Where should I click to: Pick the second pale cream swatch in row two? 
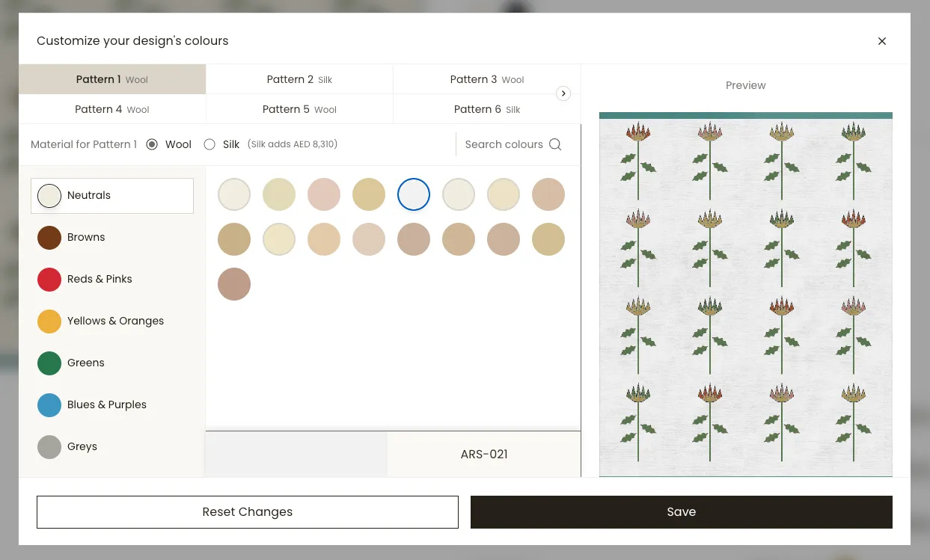[x=279, y=239]
